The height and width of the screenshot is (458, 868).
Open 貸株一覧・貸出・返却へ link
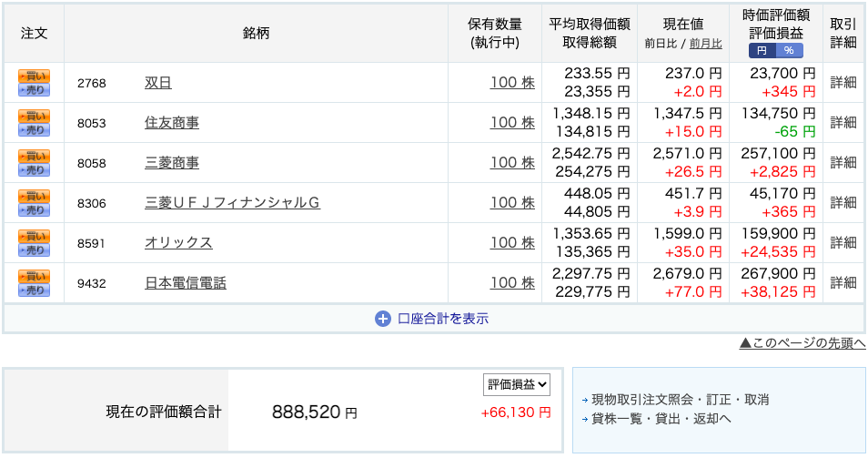tap(661, 419)
